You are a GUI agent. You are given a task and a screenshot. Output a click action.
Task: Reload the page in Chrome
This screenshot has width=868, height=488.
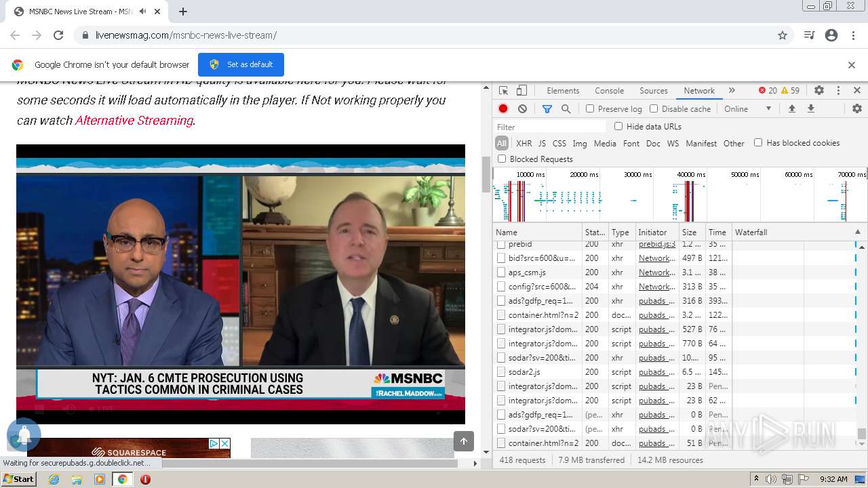coord(58,35)
